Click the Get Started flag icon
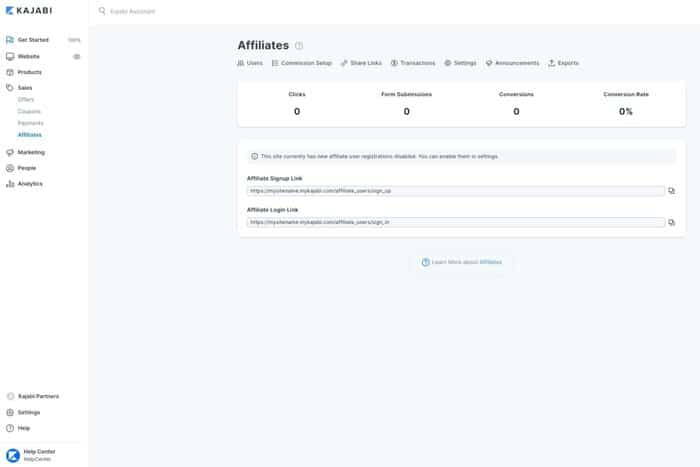This screenshot has width=700, height=467. (x=10, y=40)
